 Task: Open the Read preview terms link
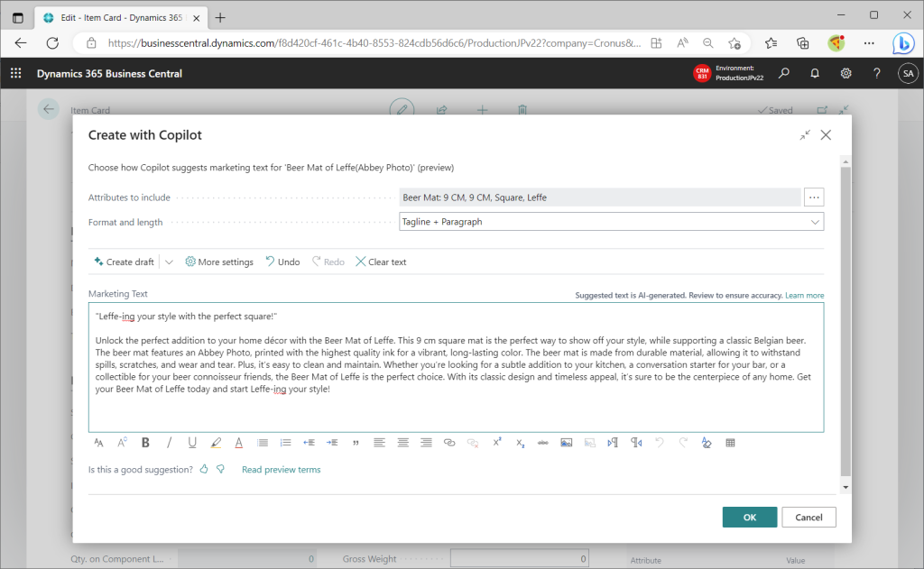pyautogui.click(x=282, y=470)
